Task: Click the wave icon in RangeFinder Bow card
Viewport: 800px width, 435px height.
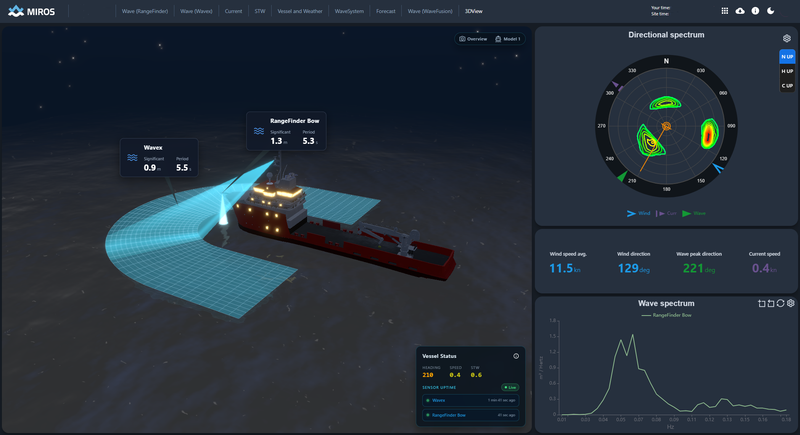Action: (x=259, y=131)
